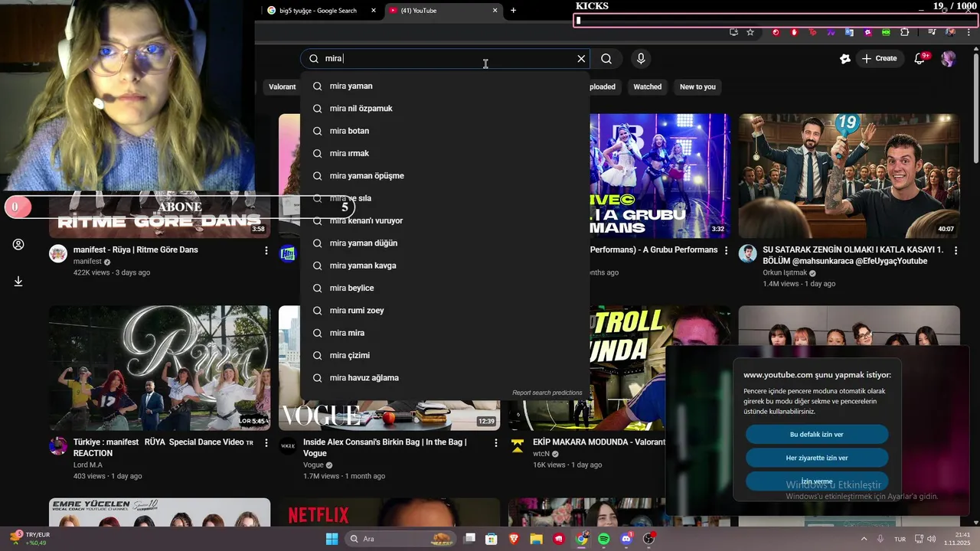
Task: Click TUR keyboard language indicator
Action: 900,539
